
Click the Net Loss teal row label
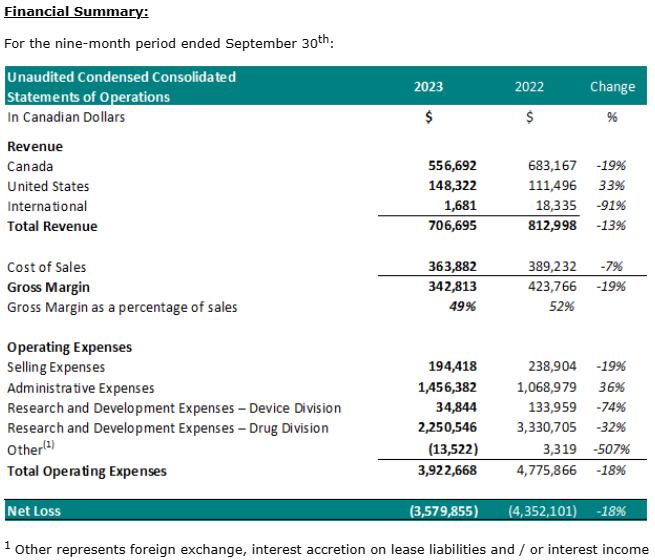pyautogui.click(x=34, y=511)
